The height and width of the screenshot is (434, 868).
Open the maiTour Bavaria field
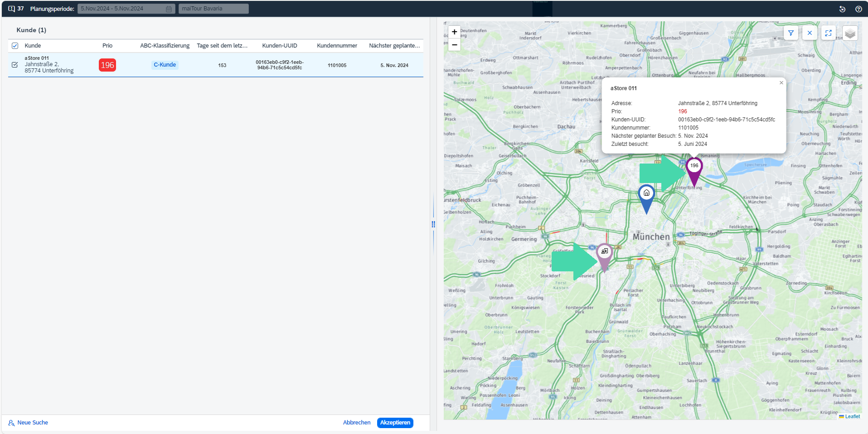[213, 9]
